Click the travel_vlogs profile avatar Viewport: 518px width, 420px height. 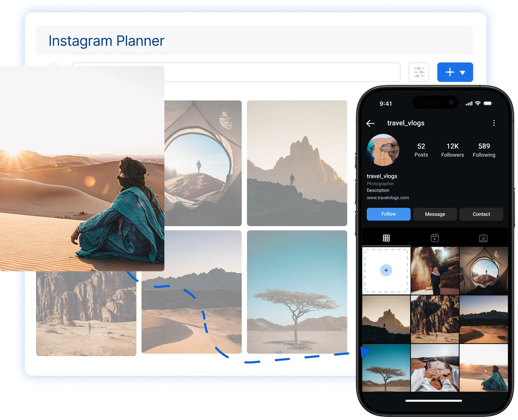(383, 150)
